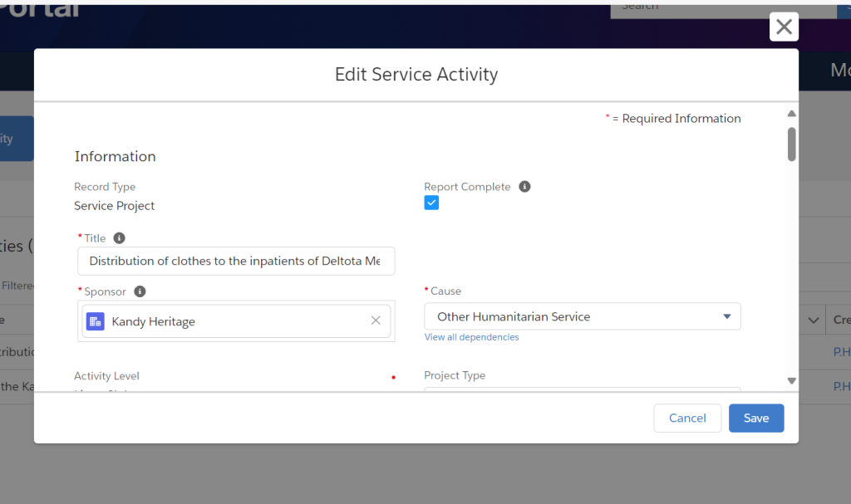851x504 pixels.
Task: Click the modal scrollbar up arrow
Action: click(x=792, y=114)
